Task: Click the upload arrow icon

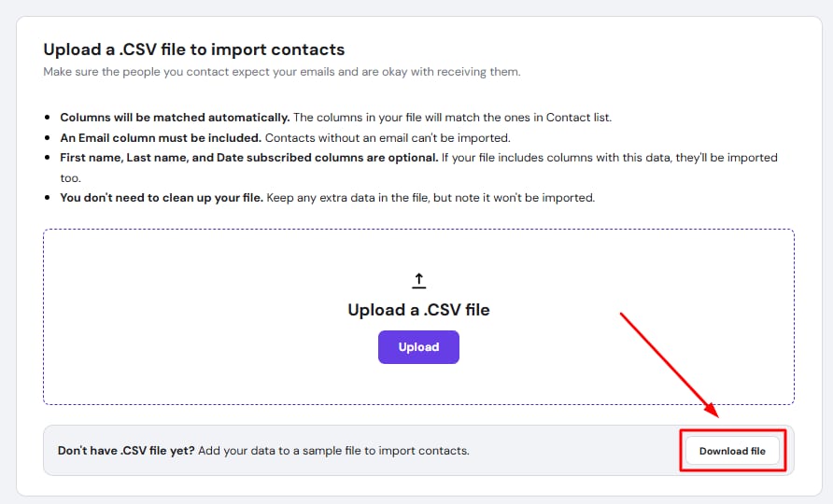Action: [418, 280]
